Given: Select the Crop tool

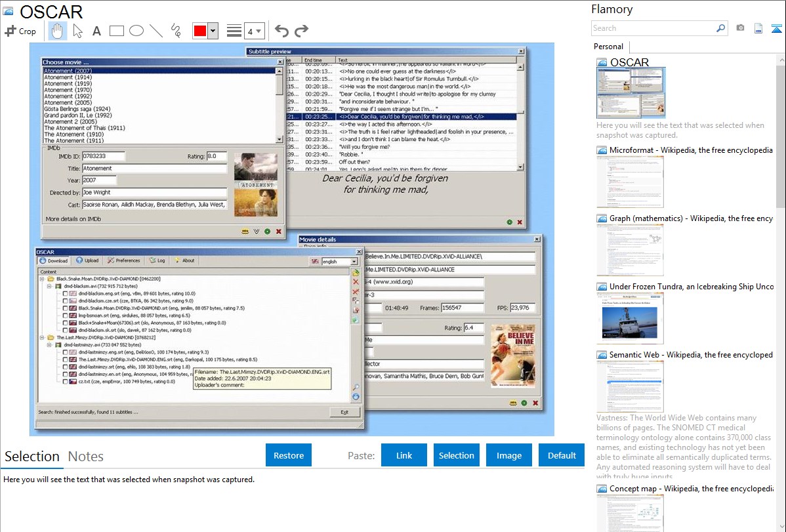Looking at the screenshot, I should coord(20,31).
